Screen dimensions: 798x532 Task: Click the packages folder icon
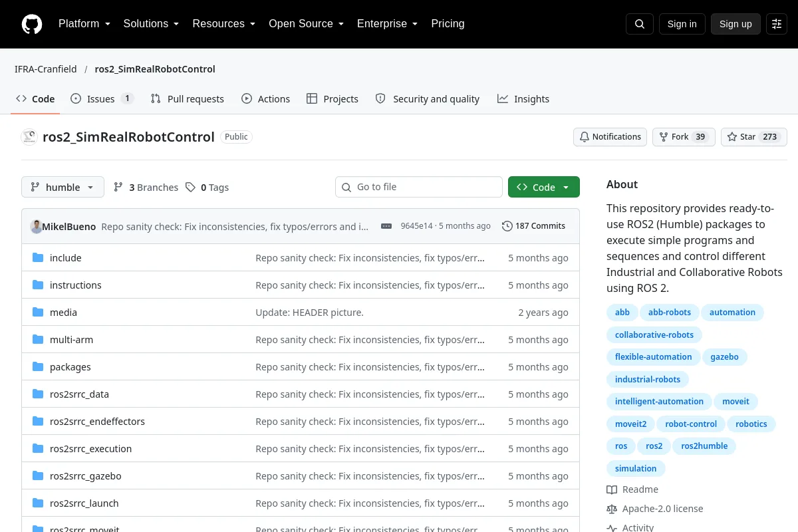[x=38, y=366]
